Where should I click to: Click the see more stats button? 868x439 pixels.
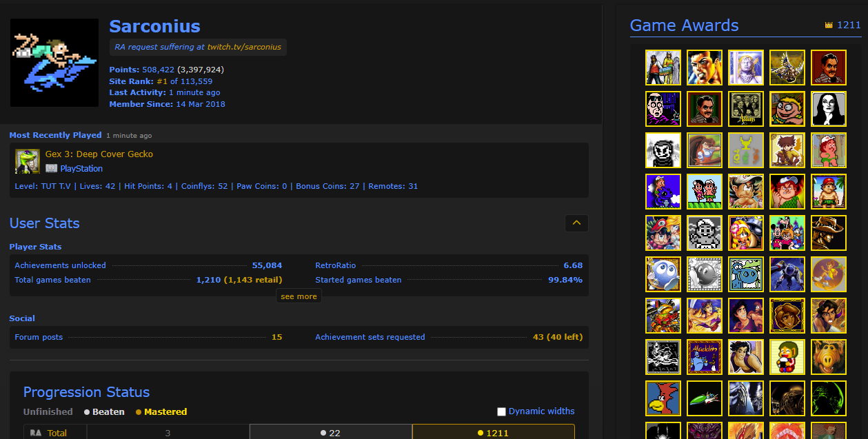[299, 296]
